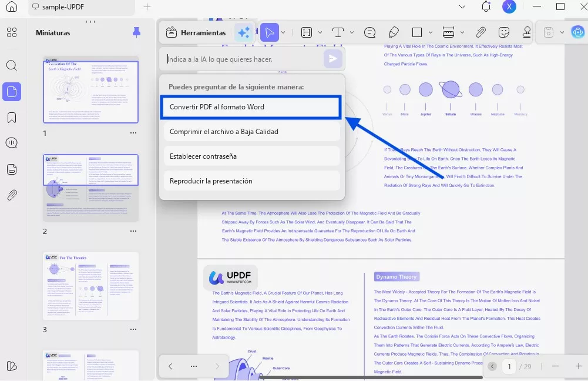Select the paperclip attachment tool in toolbar

point(481,32)
